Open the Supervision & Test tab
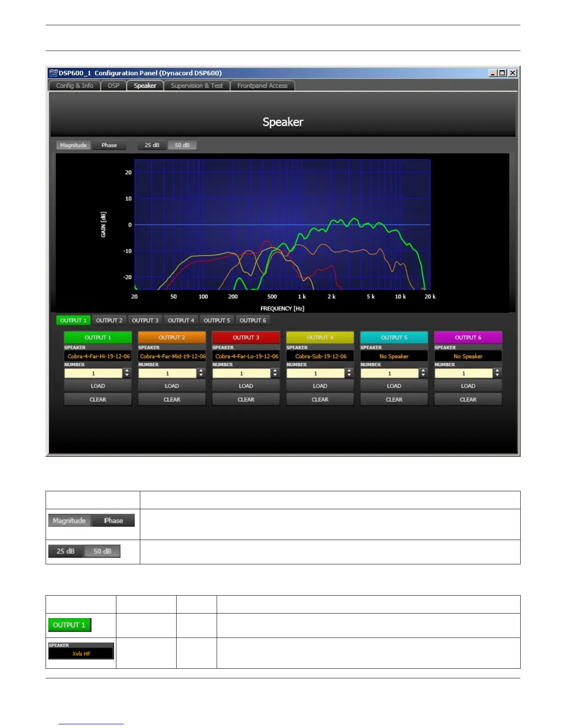 (197, 85)
